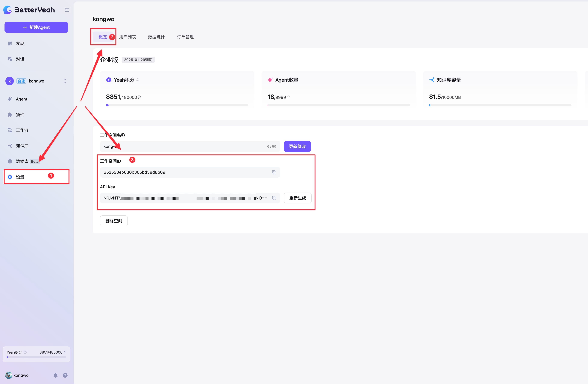Switch to the 数据统计 tab

pyautogui.click(x=156, y=37)
